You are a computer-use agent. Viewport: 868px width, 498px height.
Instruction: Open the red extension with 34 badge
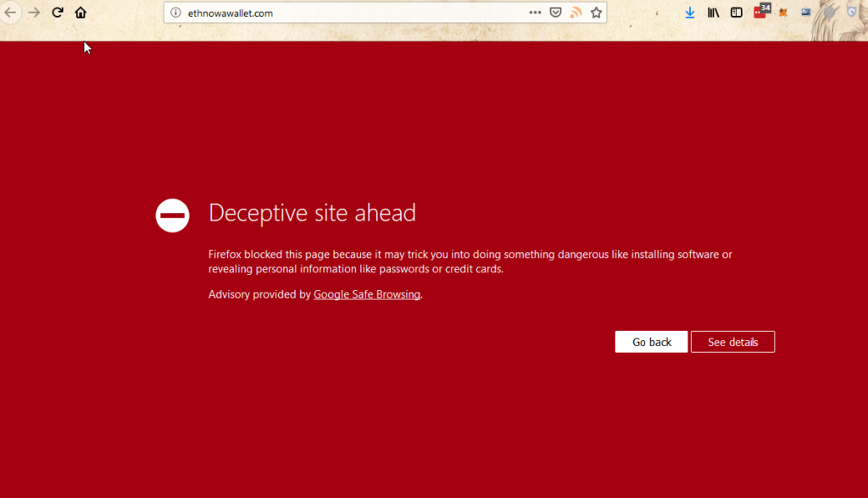761,12
